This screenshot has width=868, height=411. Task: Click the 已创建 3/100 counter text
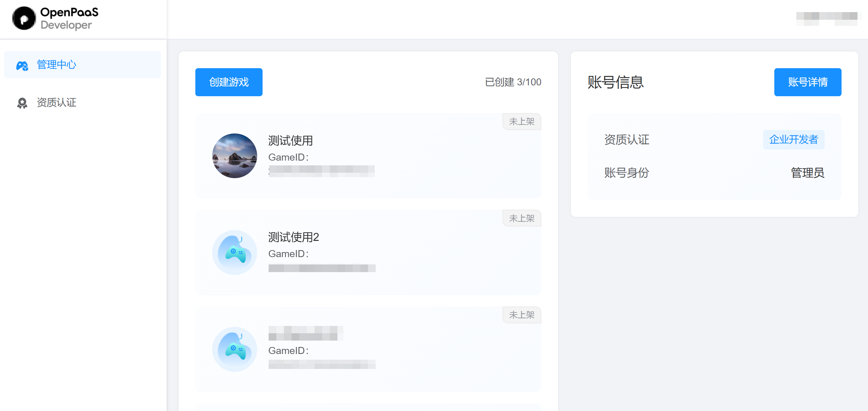(x=513, y=82)
